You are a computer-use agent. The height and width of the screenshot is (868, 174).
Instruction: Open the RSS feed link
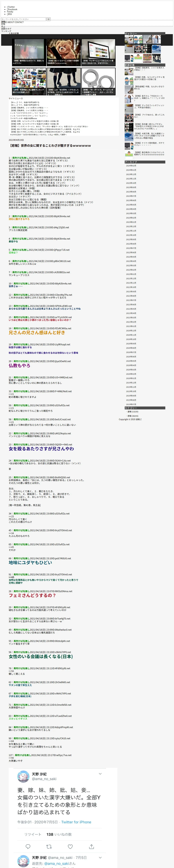[9, 14]
